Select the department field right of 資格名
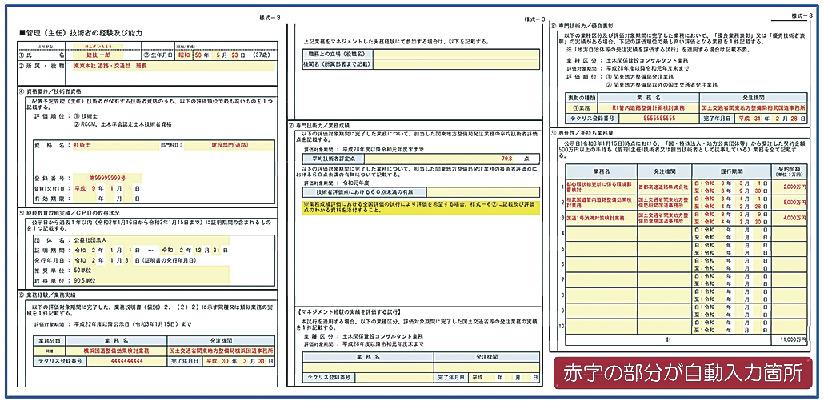The image size is (824, 401). pos(229,144)
